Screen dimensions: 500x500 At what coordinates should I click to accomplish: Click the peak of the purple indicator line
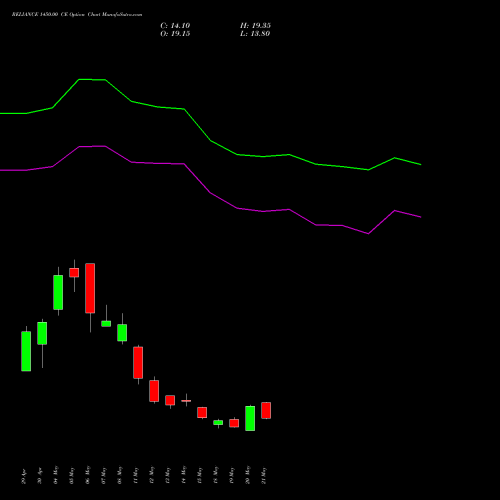[92, 146]
